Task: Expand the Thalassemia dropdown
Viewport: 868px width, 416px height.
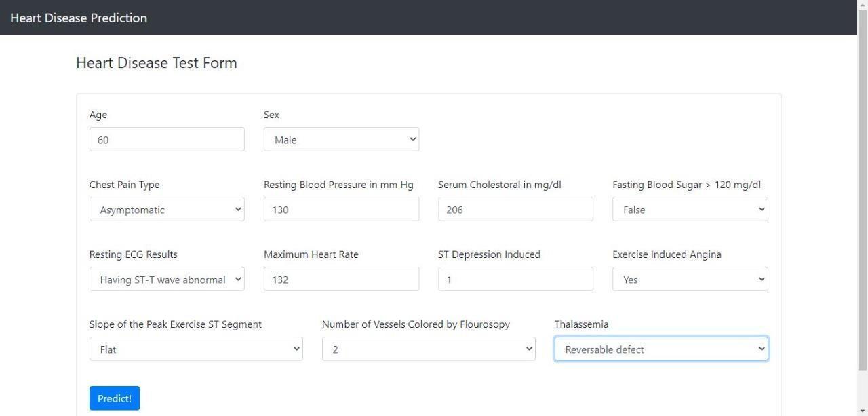Action: [x=661, y=349]
